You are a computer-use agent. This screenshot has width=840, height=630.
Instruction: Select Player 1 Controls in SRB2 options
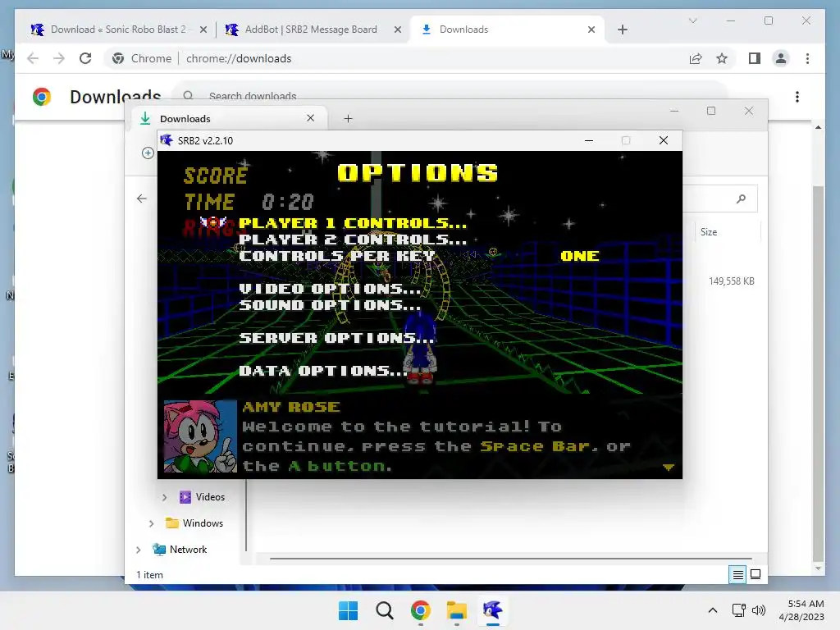click(x=353, y=223)
